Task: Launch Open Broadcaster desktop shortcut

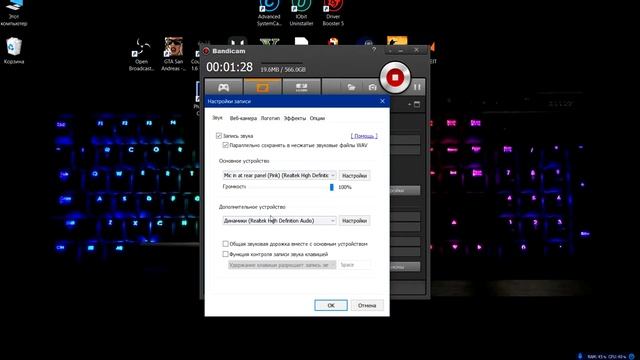Action: [x=141, y=55]
